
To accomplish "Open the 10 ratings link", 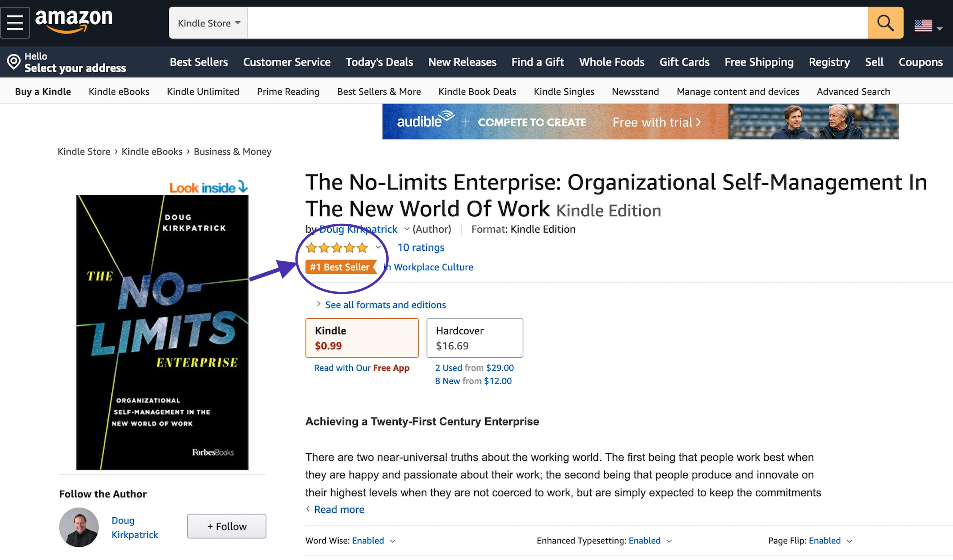I will point(421,247).
